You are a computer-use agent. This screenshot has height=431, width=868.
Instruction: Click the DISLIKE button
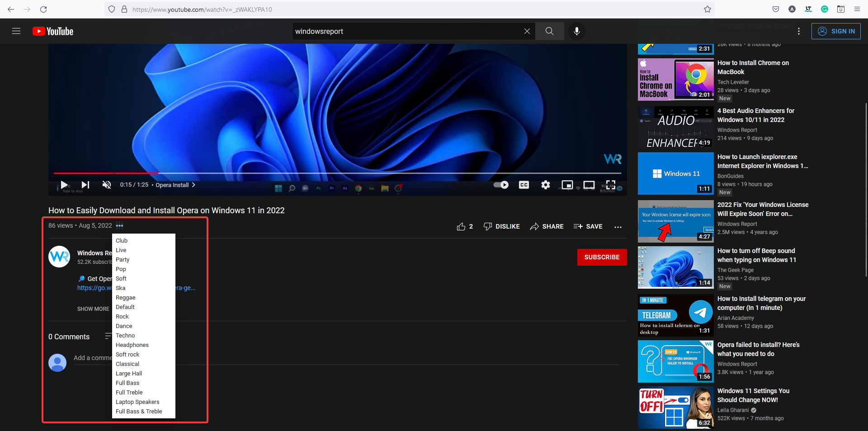501,226
